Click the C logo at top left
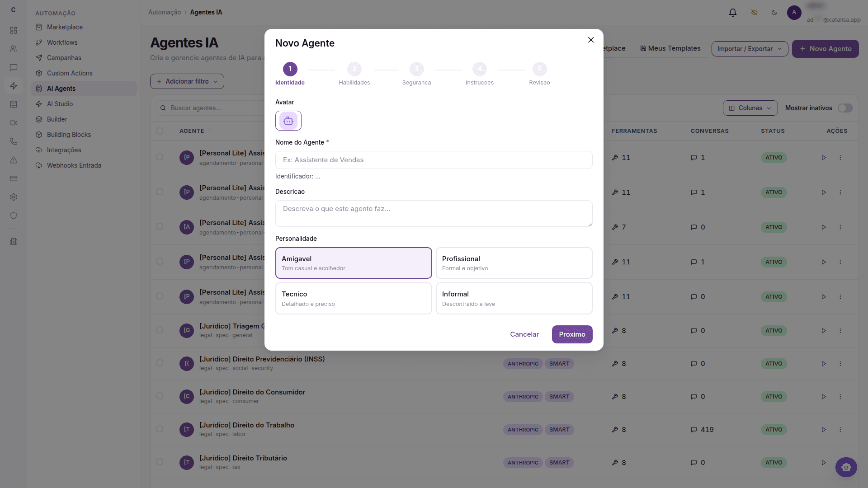The width and height of the screenshot is (868, 488). pyautogui.click(x=14, y=10)
